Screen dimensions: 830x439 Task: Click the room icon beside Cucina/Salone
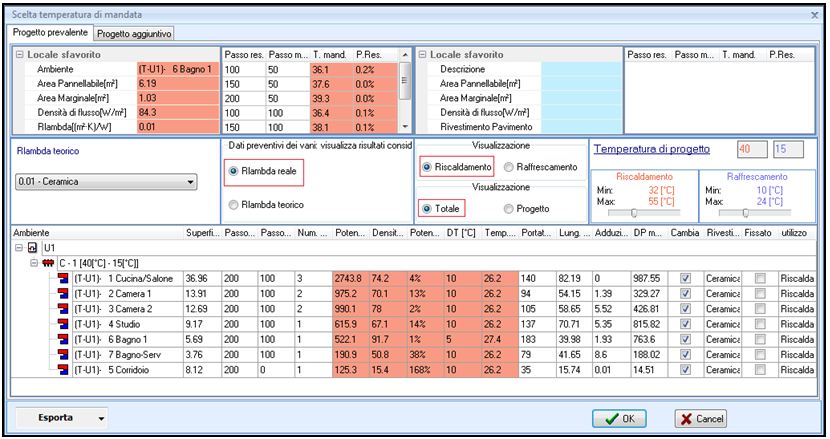point(64,277)
